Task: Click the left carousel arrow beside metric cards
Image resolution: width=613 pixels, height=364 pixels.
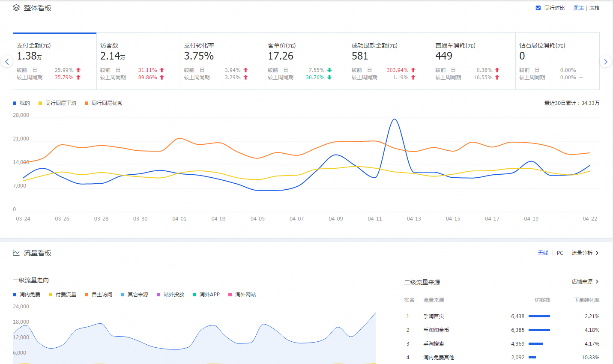Action: (6, 62)
